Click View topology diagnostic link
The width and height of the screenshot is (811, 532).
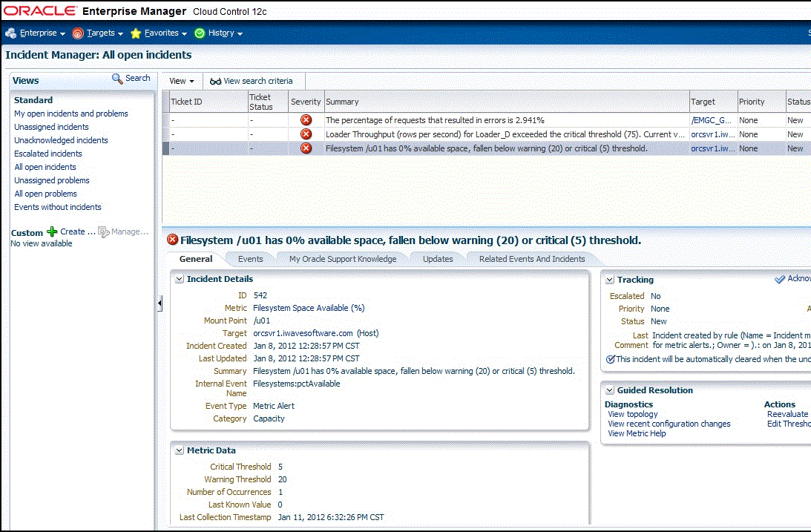click(633, 414)
